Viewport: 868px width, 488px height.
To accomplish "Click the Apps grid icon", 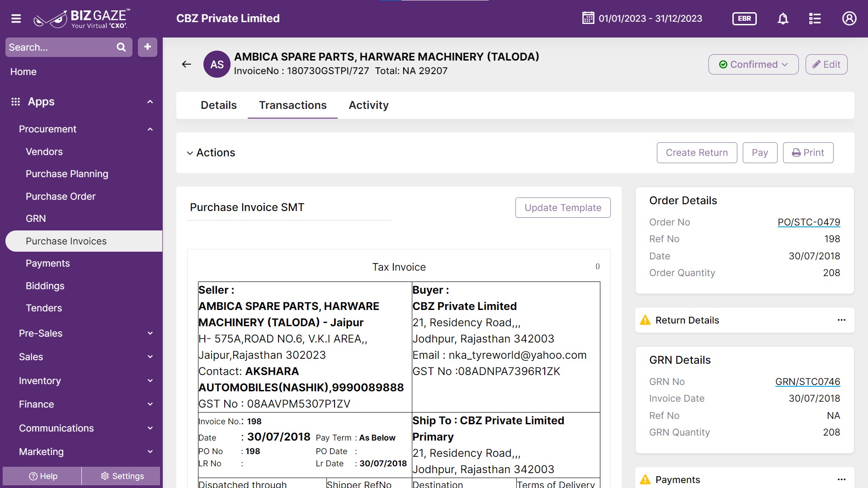I will coord(16,102).
